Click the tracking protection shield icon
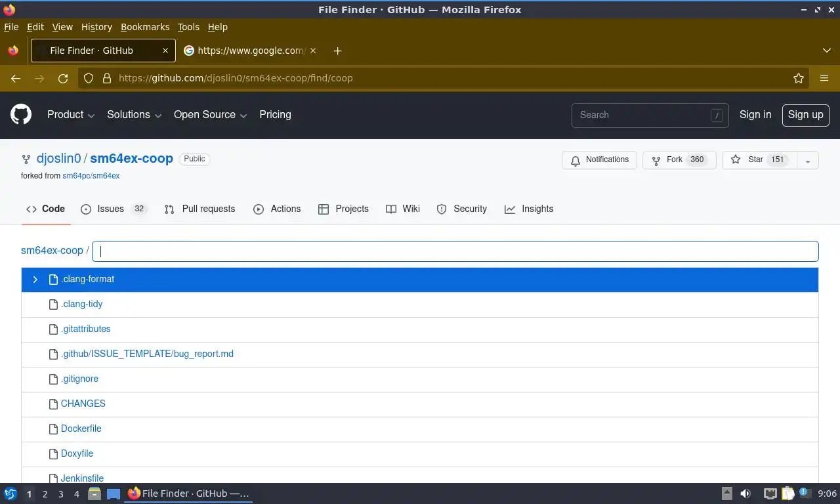The height and width of the screenshot is (504, 840). (89, 78)
